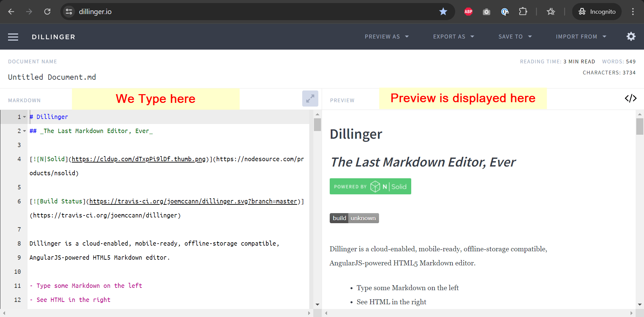644x317 pixels.
Task: Click the build unknown badge in preview
Action: [x=354, y=218]
